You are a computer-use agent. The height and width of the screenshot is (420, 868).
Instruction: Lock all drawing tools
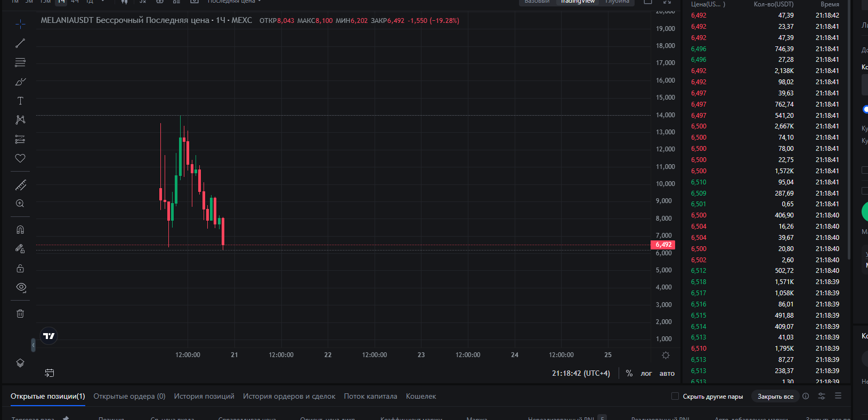tap(20, 268)
